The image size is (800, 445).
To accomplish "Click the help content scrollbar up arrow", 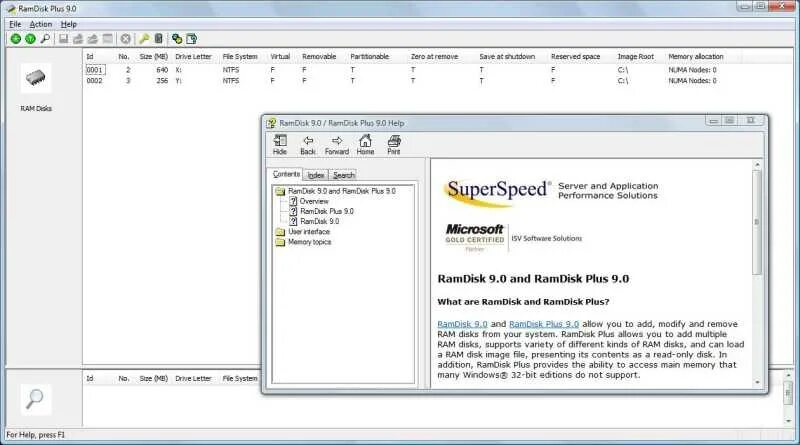I will pos(757,165).
